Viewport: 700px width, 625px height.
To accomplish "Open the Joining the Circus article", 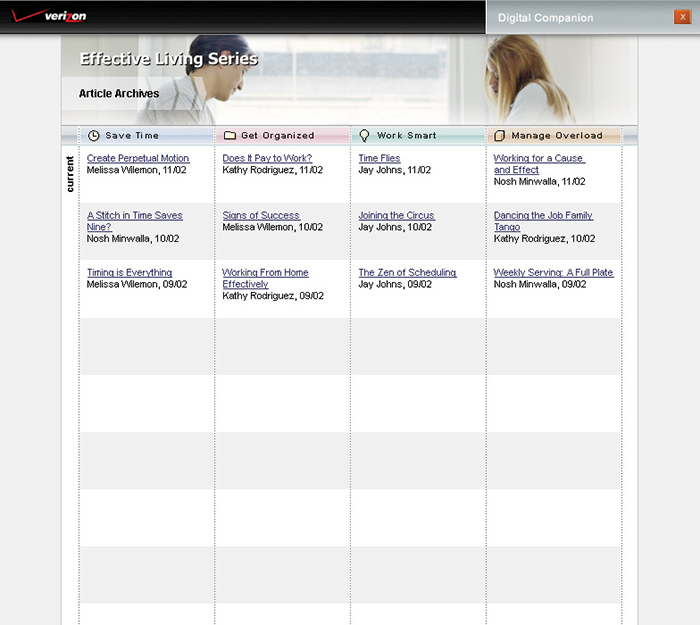I will click(397, 215).
